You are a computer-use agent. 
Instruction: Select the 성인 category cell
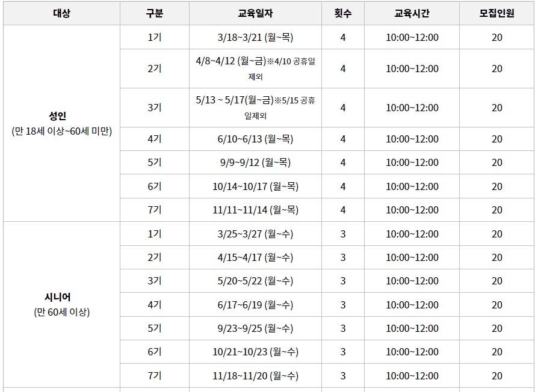click(x=62, y=120)
